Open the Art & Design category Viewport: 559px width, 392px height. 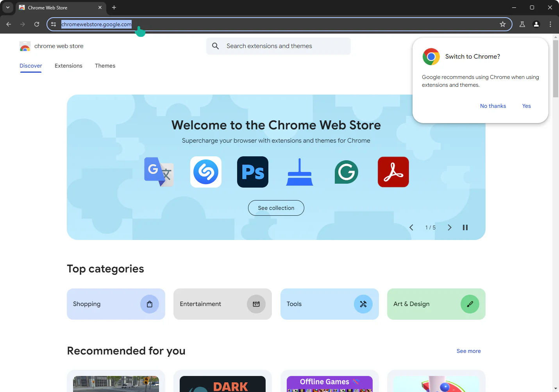point(436,304)
